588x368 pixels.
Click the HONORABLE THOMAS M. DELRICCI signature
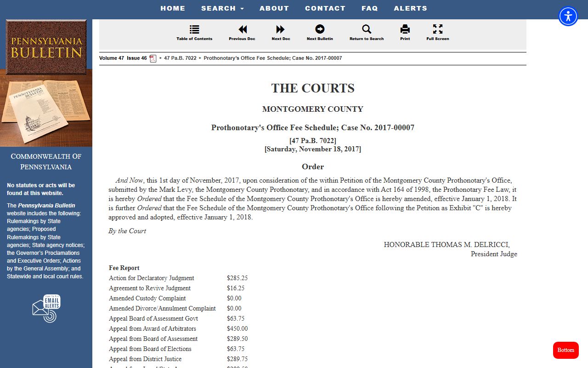[447, 245]
